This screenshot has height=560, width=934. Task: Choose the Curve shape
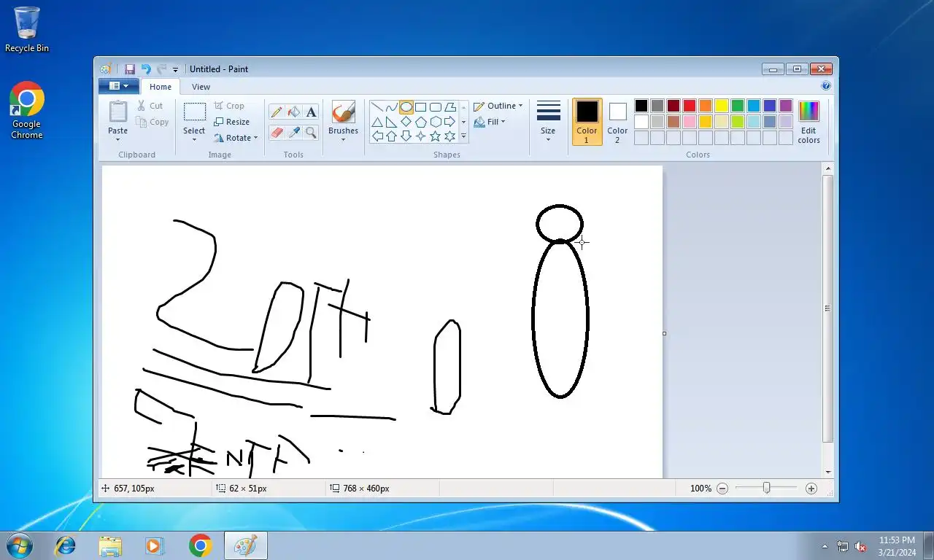point(392,107)
